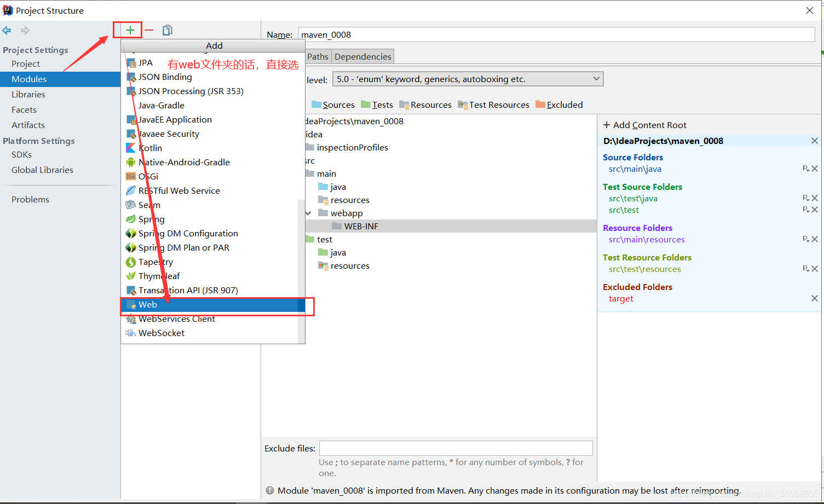Open Global Libraries section
Viewport: 824px width, 504px height.
[42, 170]
